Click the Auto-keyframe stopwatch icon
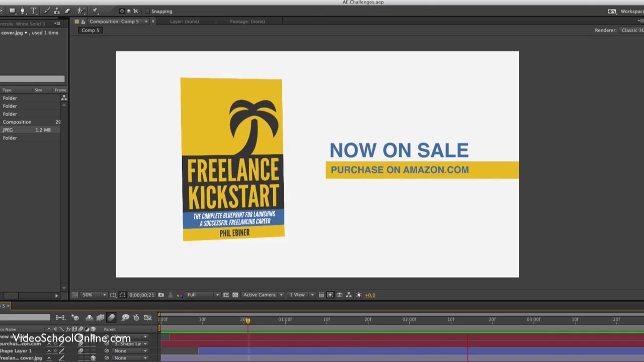644x362 pixels. click(x=136, y=318)
